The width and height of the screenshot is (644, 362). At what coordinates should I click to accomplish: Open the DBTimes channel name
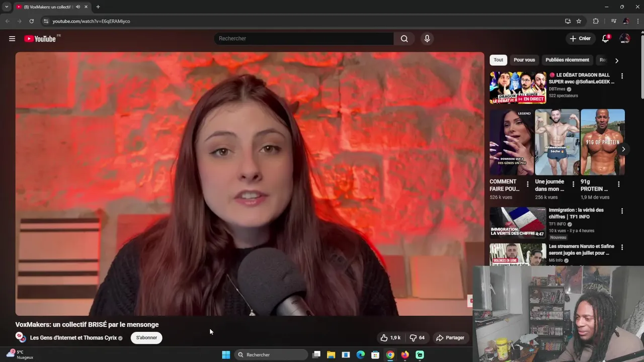pyautogui.click(x=557, y=89)
